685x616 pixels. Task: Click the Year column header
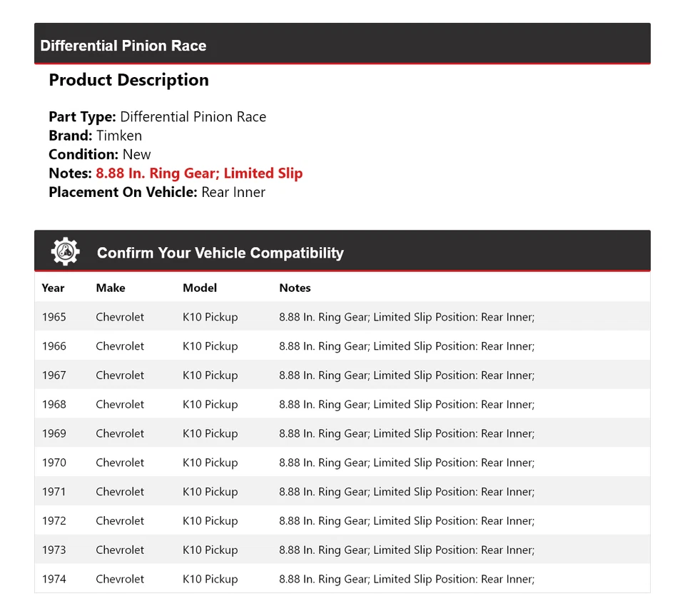coord(53,288)
